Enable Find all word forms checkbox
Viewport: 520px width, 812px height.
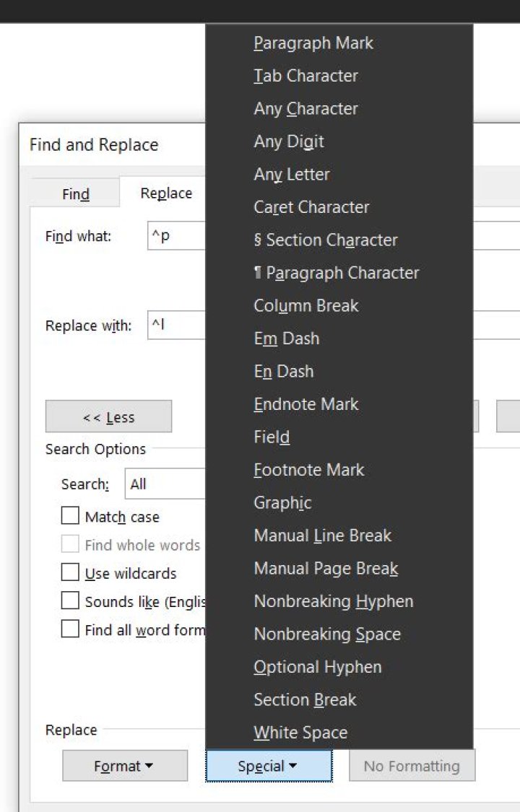(70, 629)
